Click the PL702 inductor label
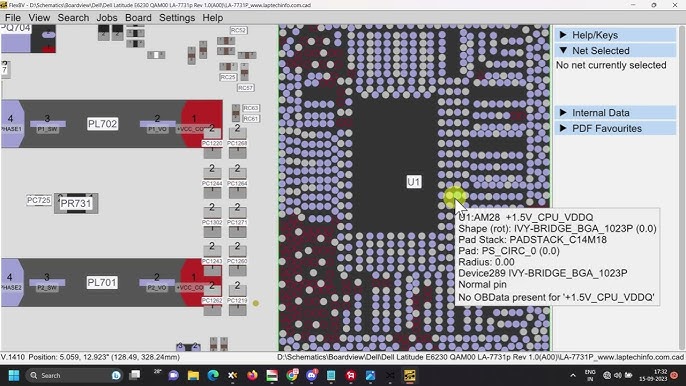The image size is (686, 386). pos(102,124)
